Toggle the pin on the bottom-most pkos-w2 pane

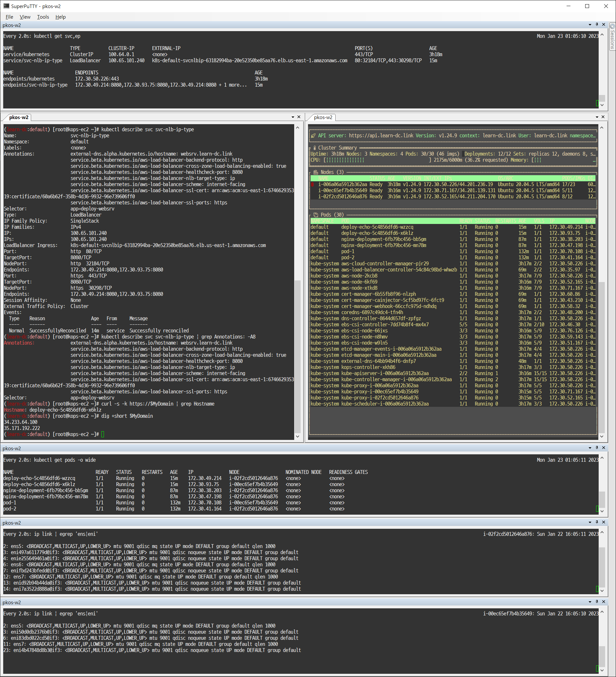pyautogui.click(x=596, y=602)
